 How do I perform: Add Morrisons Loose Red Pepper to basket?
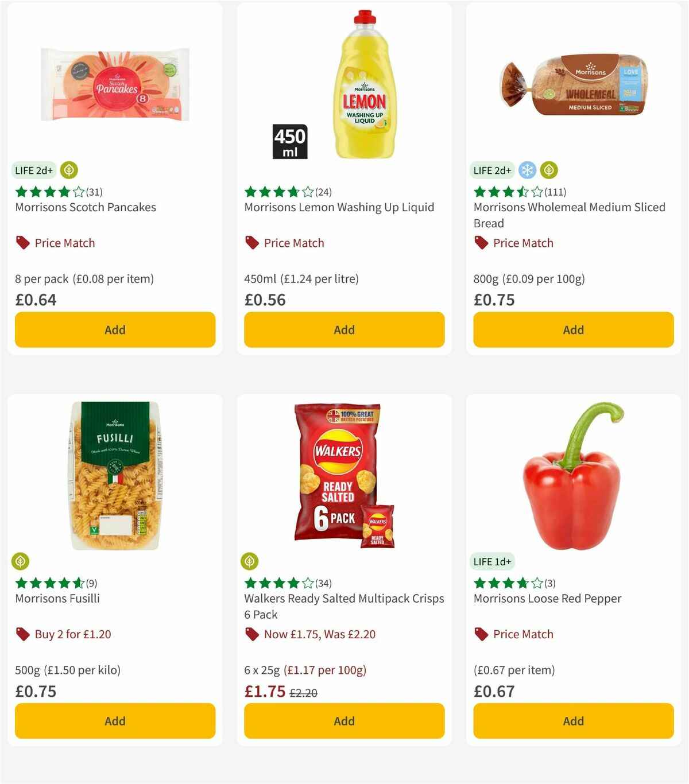click(572, 721)
